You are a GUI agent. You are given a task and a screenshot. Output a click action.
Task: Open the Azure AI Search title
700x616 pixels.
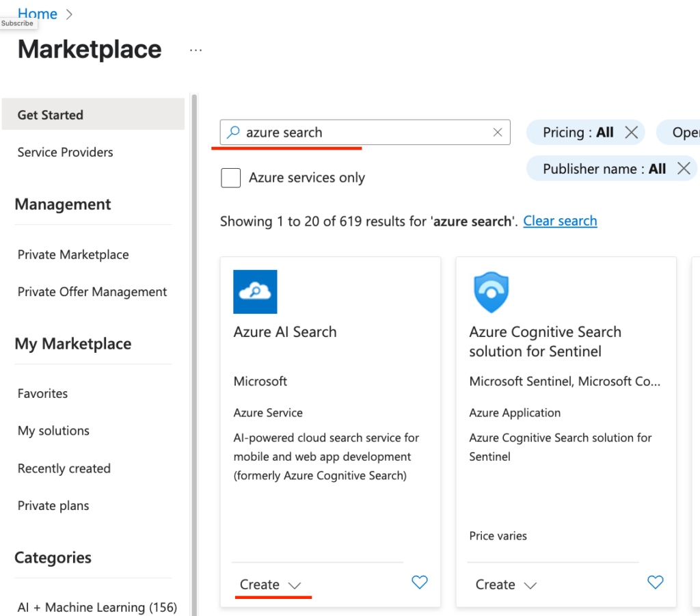[x=285, y=332]
